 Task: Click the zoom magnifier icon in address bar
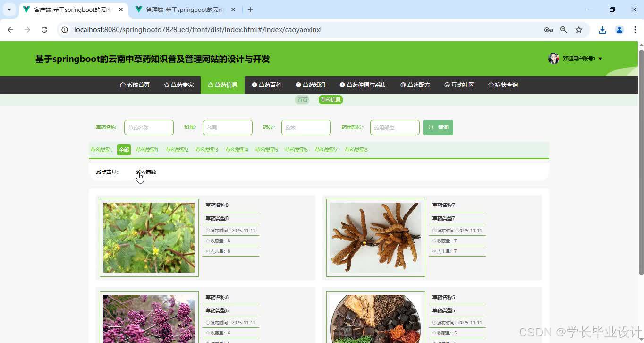click(x=563, y=30)
